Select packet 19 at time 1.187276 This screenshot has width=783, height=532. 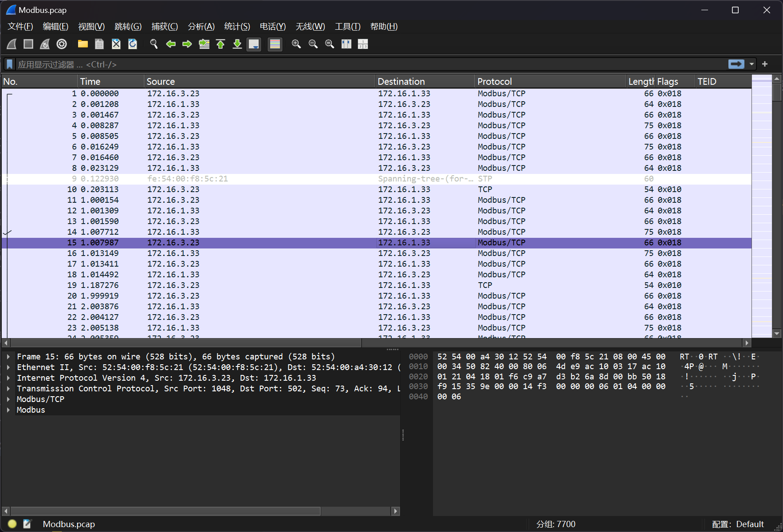click(x=376, y=285)
